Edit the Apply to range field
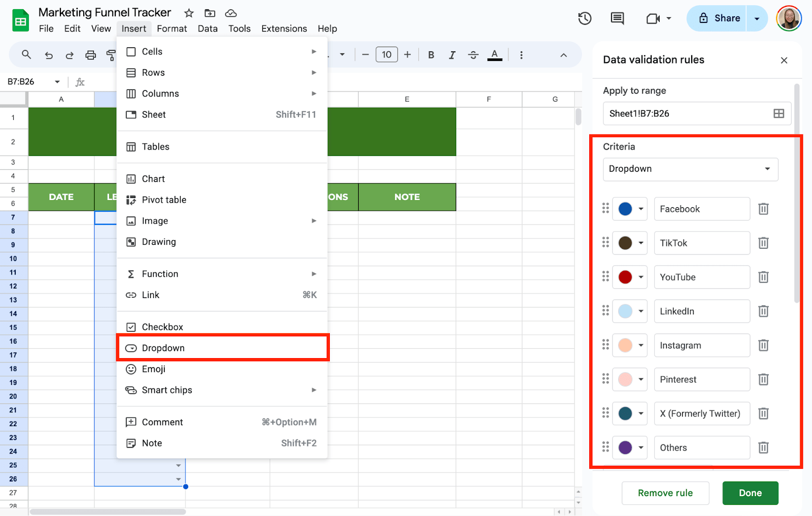 (697, 114)
